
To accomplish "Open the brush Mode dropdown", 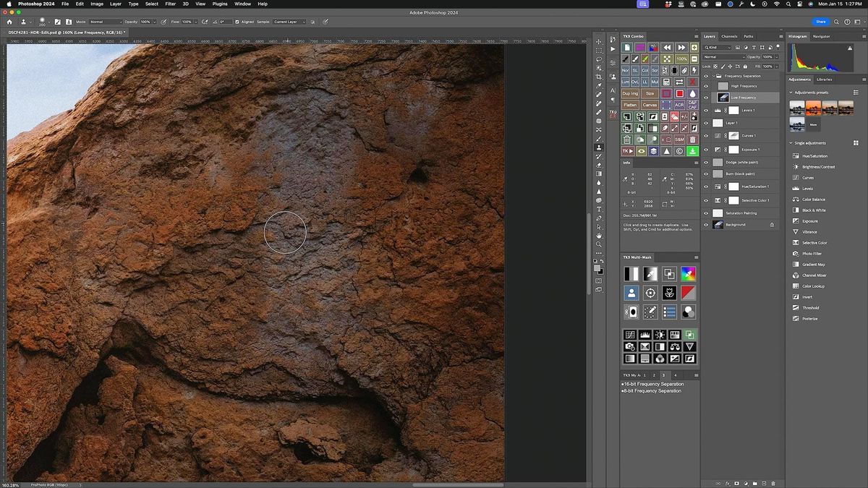I will pyautogui.click(x=106, y=22).
